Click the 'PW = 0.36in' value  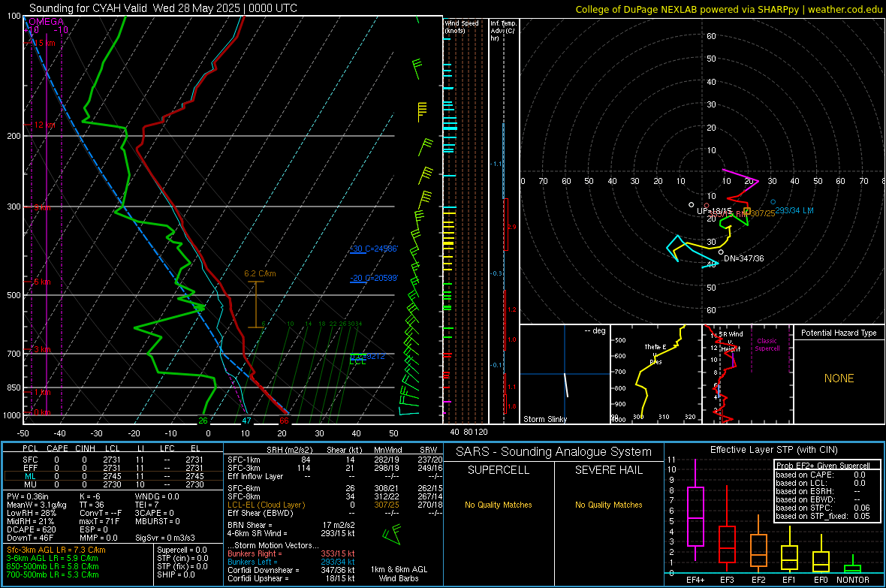click(28, 496)
